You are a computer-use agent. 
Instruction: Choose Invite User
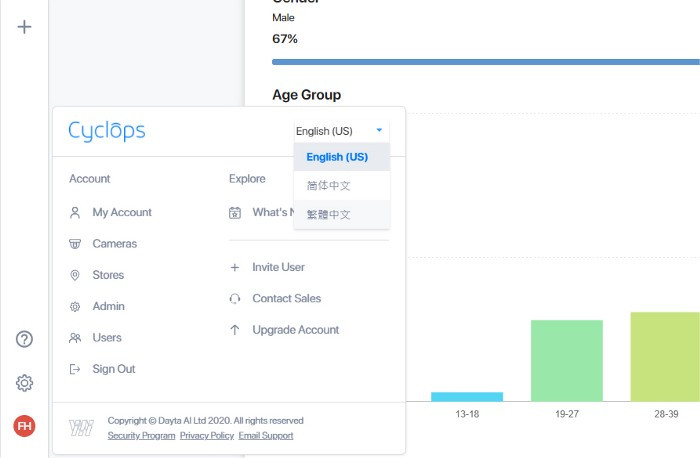tap(278, 267)
